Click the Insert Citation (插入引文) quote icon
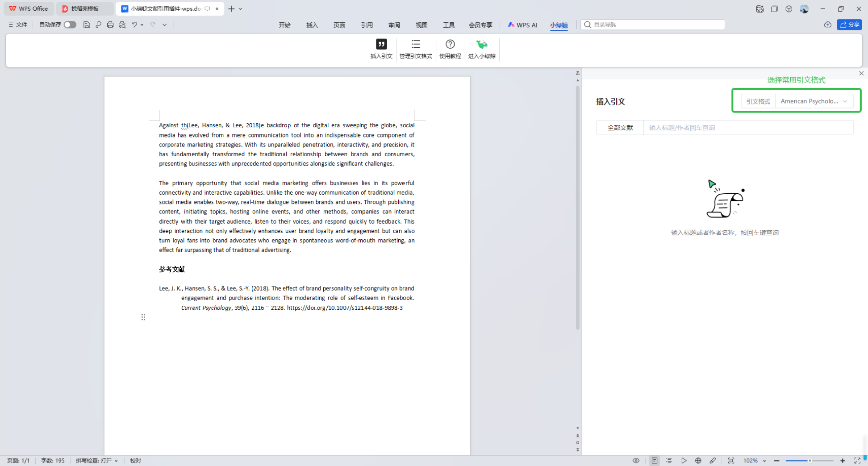Screen dimensions: 868x466 click(381, 44)
